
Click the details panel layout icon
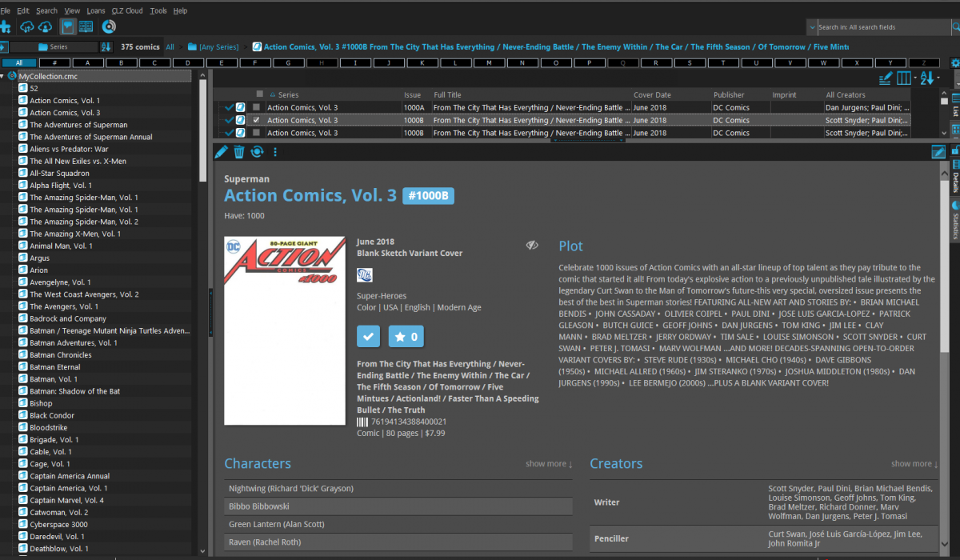tap(938, 151)
